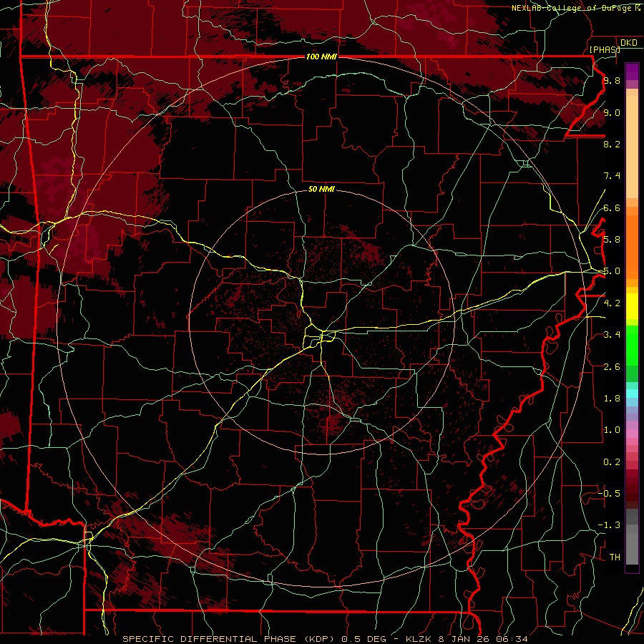644x644 pixels.
Task: Click the 1.8 value on color scale
Action: coord(612,399)
